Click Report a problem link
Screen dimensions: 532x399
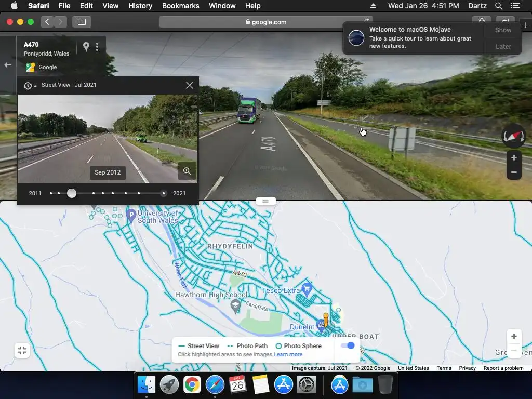pos(503,368)
